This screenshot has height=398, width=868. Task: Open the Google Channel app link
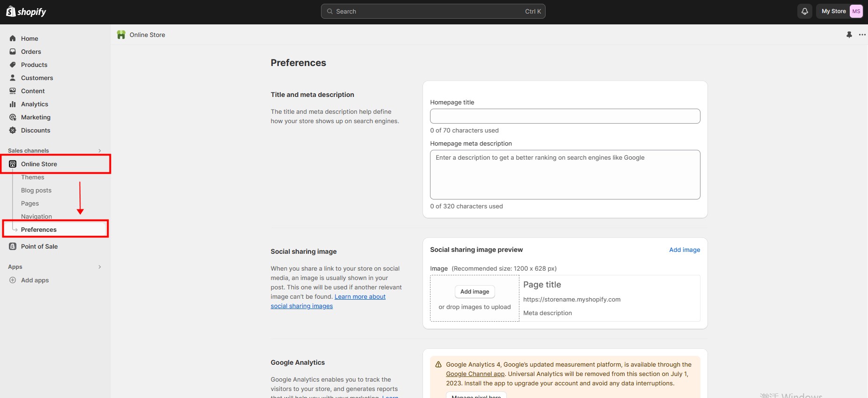tap(475, 374)
